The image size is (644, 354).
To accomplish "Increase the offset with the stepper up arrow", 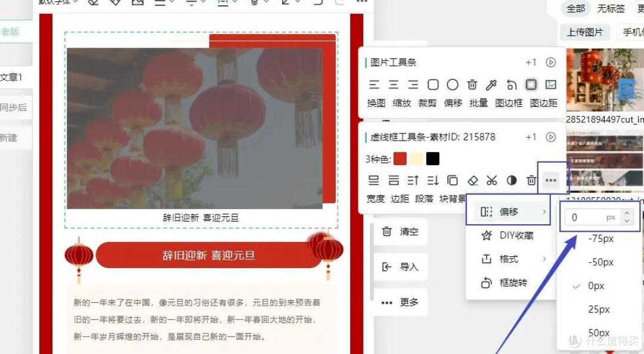I will (x=627, y=213).
